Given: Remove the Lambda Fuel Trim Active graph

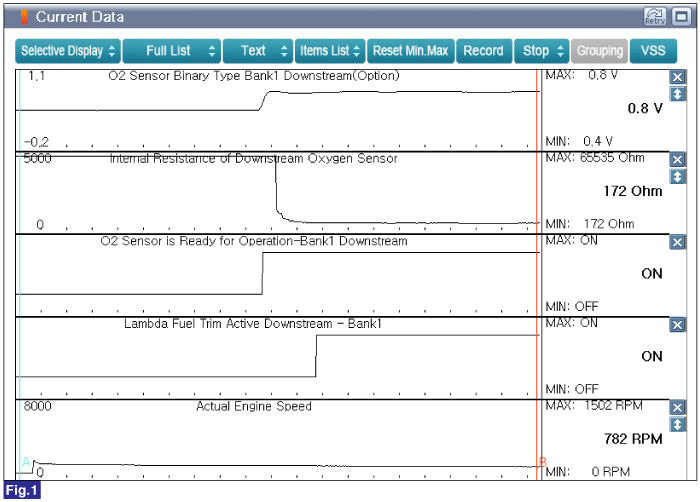Looking at the screenshot, I should pos(677,325).
